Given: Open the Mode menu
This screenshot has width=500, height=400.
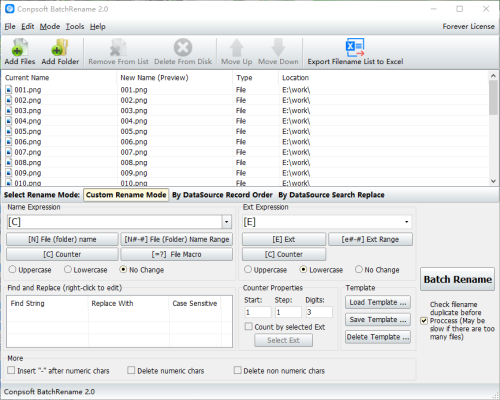Looking at the screenshot, I should 50,26.
